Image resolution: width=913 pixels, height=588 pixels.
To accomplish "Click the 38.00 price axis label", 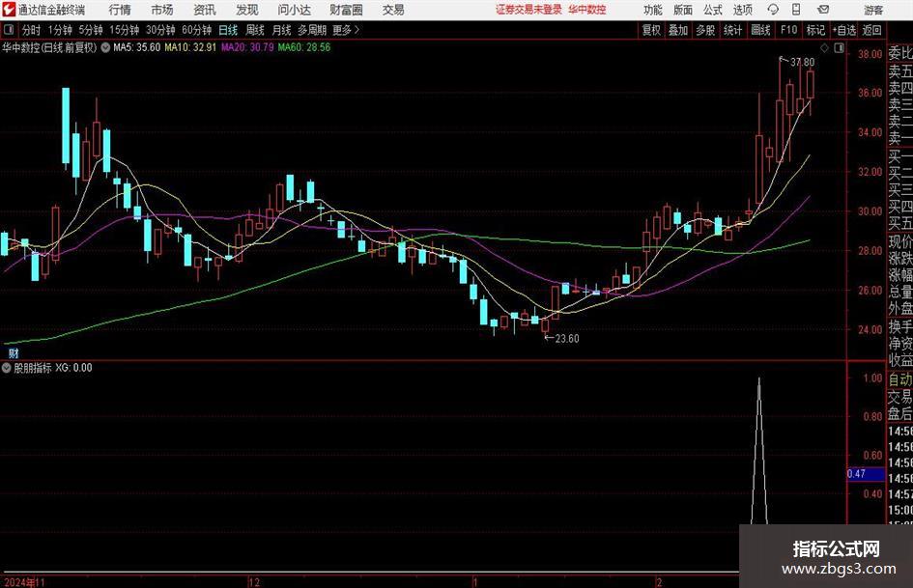I will (x=870, y=54).
